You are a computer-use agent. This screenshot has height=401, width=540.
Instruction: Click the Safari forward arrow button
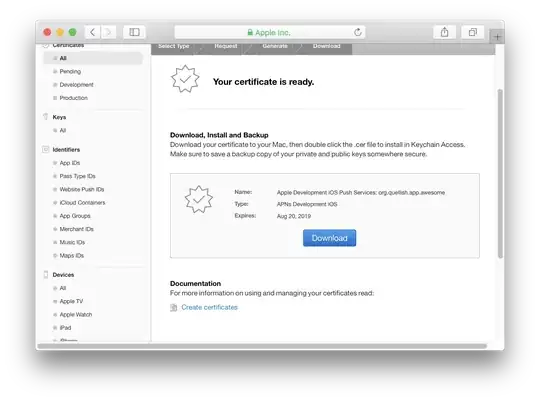click(108, 32)
